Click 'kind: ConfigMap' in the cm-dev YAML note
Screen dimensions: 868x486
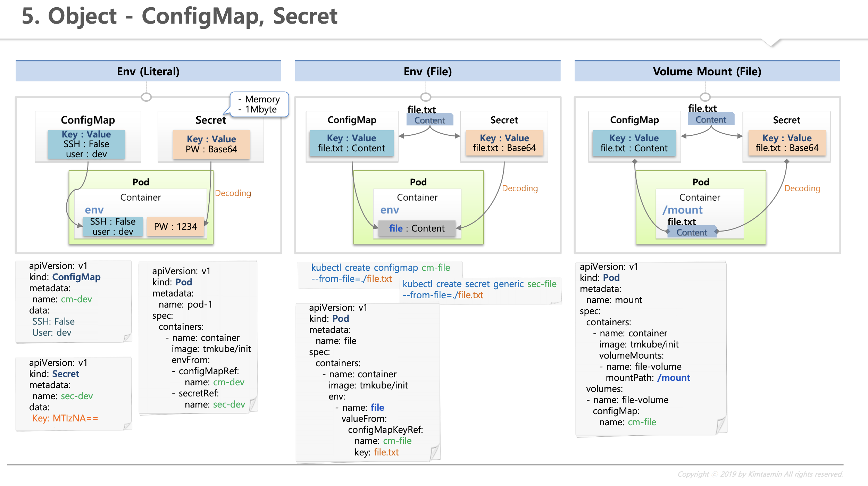click(x=65, y=277)
